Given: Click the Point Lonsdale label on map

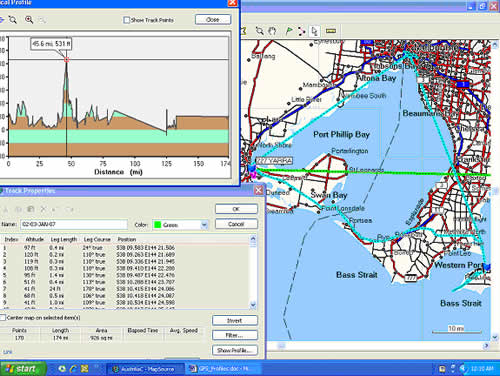Looking at the screenshot, I should pyautogui.click(x=343, y=208).
